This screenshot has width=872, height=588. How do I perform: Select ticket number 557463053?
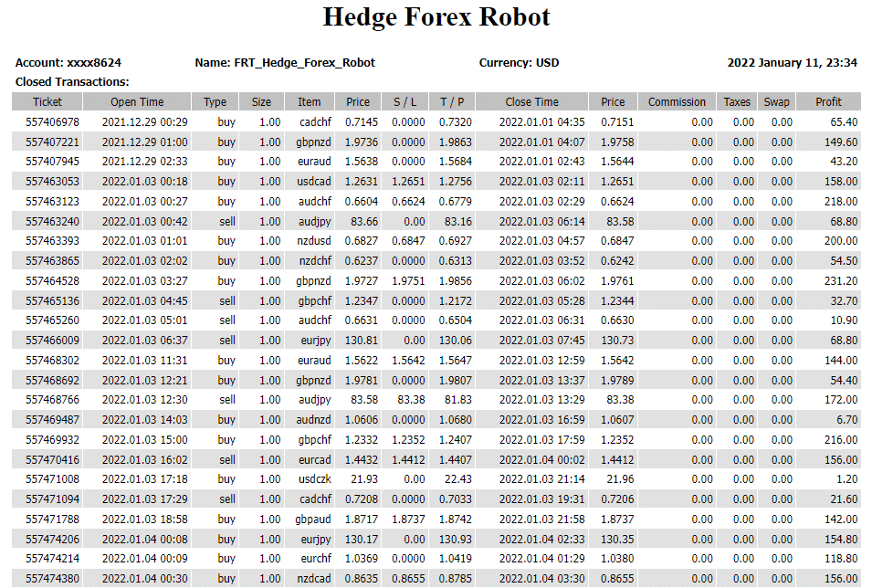(52, 182)
